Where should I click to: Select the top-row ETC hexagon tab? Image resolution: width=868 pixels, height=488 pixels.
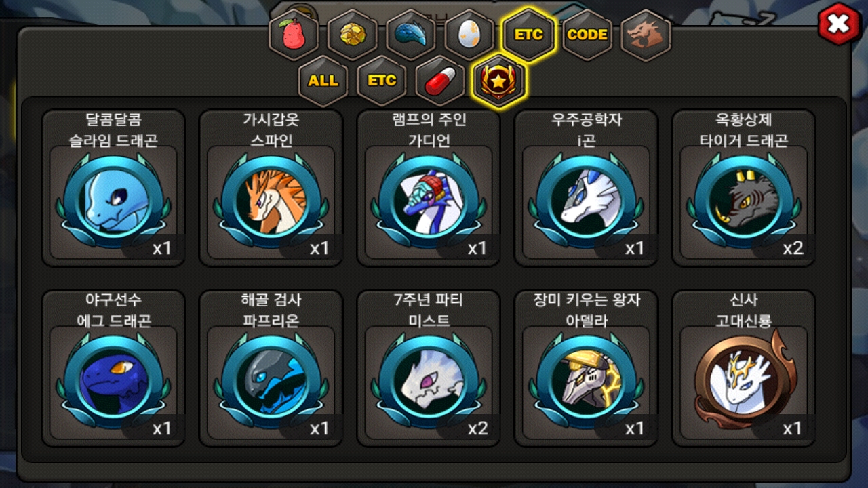click(528, 35)
